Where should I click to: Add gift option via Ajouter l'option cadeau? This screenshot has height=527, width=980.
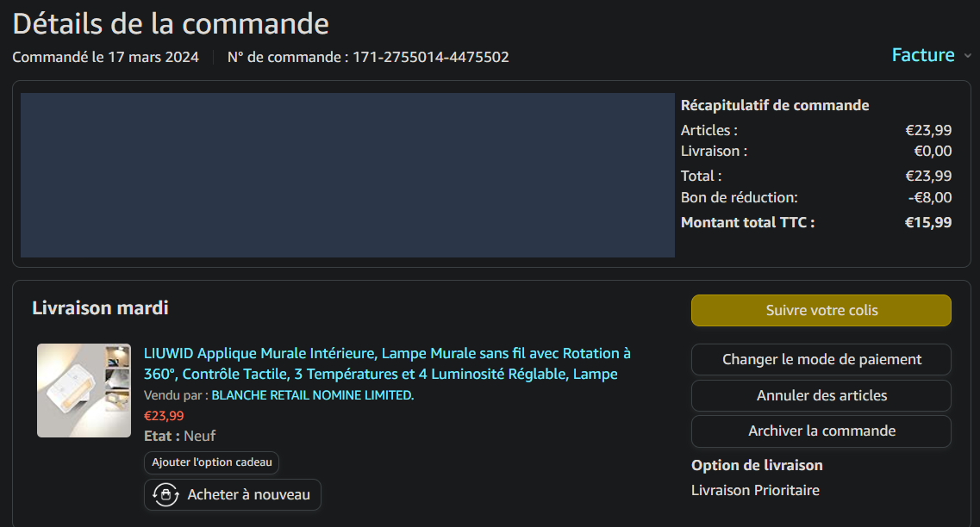pyautogui.click(x=211, y=462)
